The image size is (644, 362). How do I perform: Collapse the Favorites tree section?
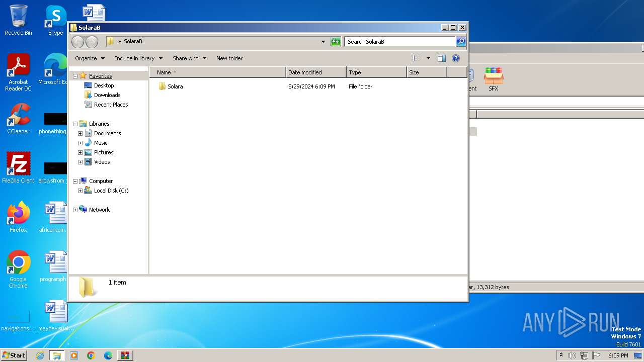click(x=75, y=76)
